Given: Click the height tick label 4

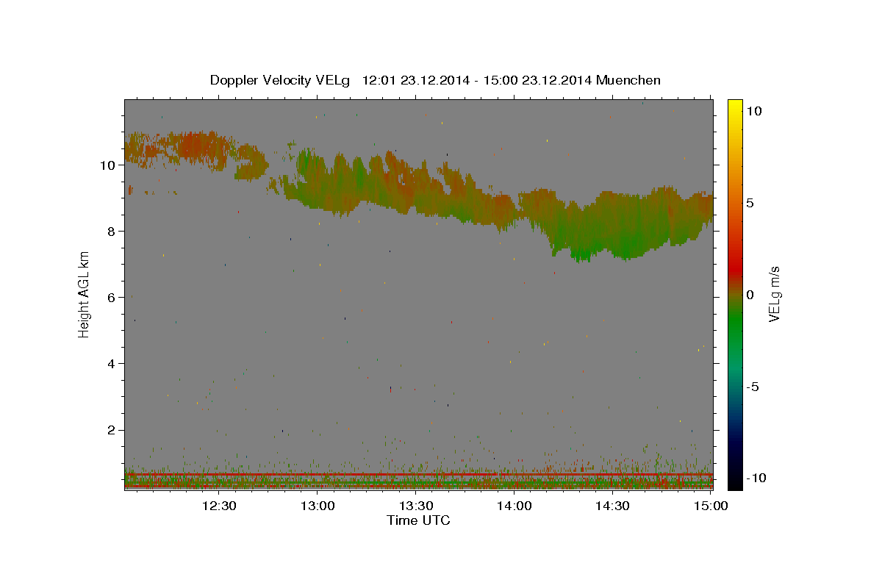Looking at the screenshot, I should [x=112, y=364].
